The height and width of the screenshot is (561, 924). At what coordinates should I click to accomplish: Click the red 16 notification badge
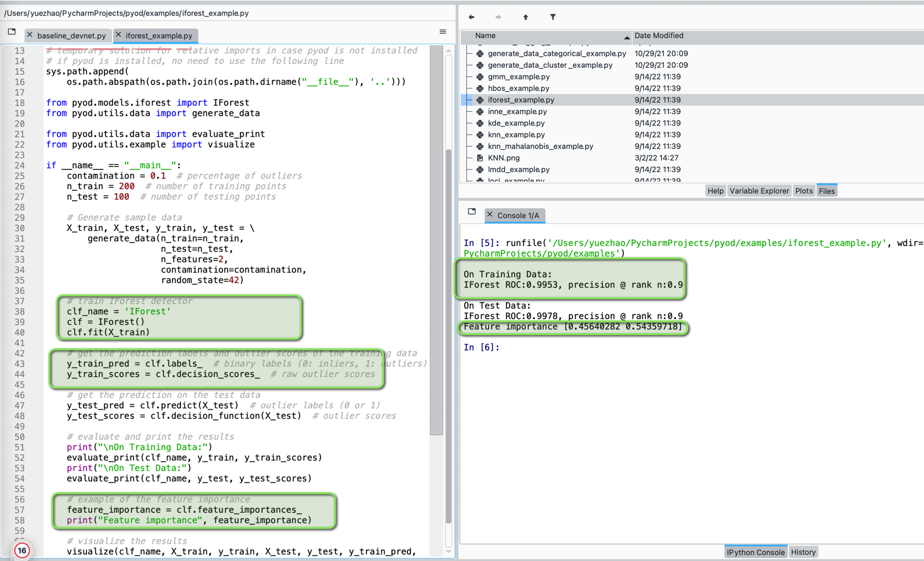(22, 550)
